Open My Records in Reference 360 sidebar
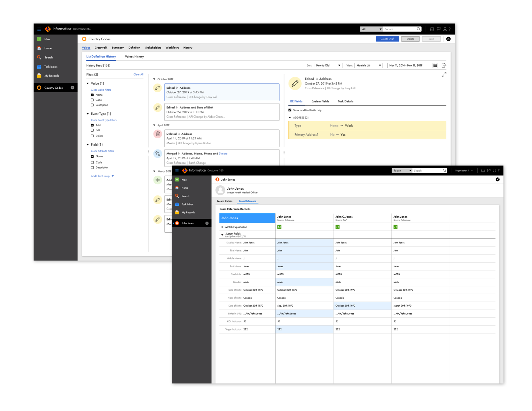This screenshot has height=411, width=532. (x=51, y=76)
